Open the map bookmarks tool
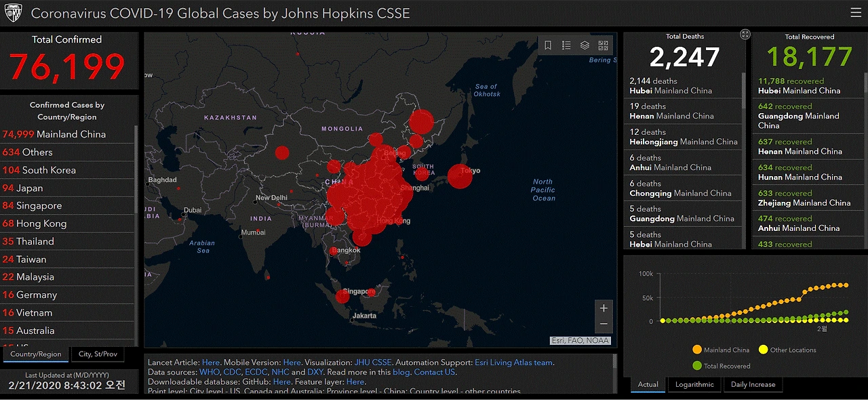 coord(548,45)
